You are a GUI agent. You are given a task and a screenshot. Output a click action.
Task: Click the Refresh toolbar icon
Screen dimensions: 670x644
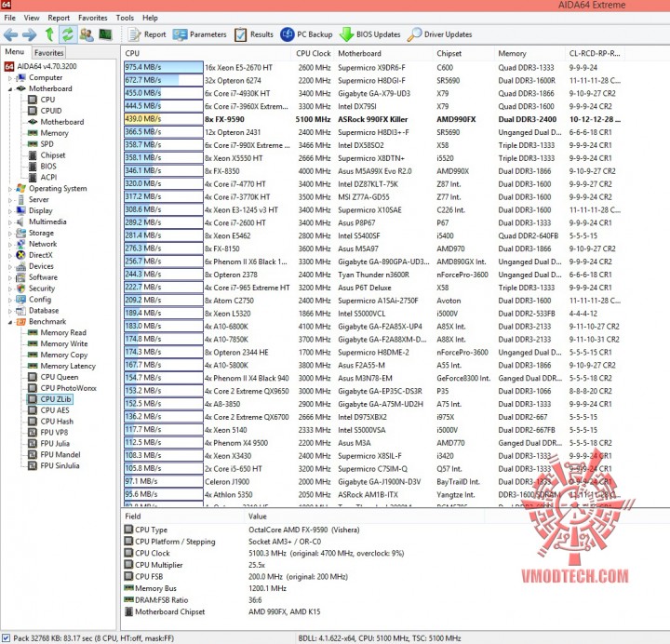pos(68,34)
